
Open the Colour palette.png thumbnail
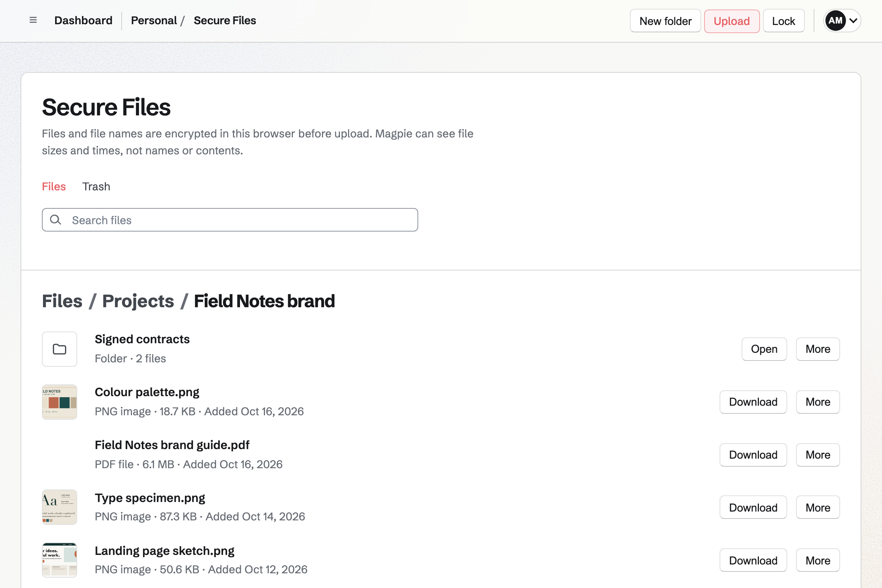coord(59,402)
